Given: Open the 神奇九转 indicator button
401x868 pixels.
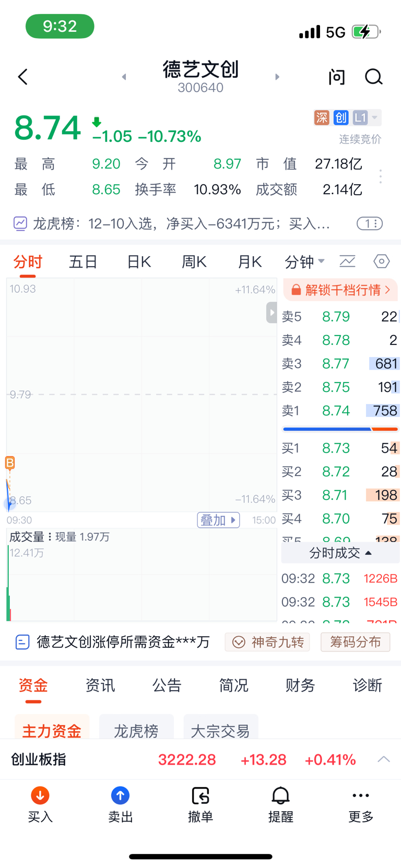Looking at the screenshot, I should [267, 642].
